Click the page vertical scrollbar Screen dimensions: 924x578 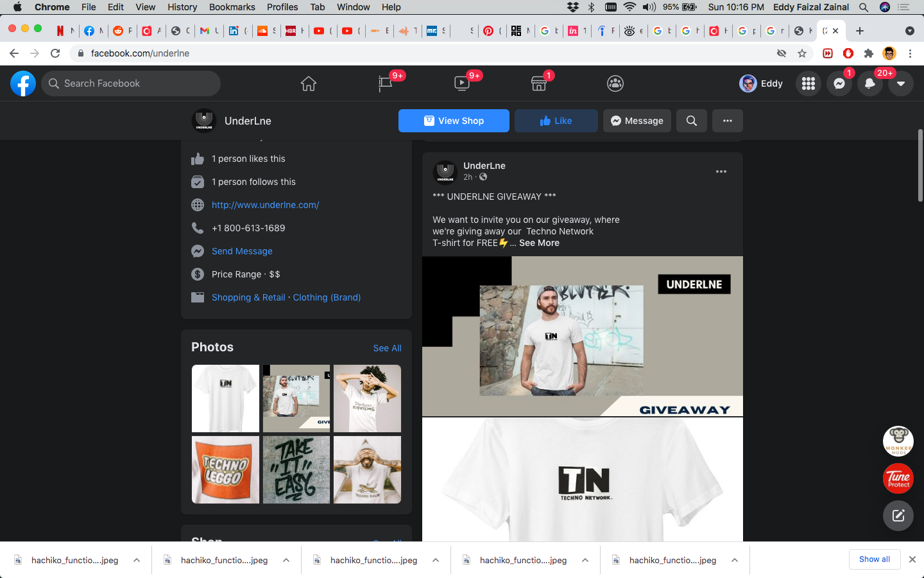[x=920, y=166]
